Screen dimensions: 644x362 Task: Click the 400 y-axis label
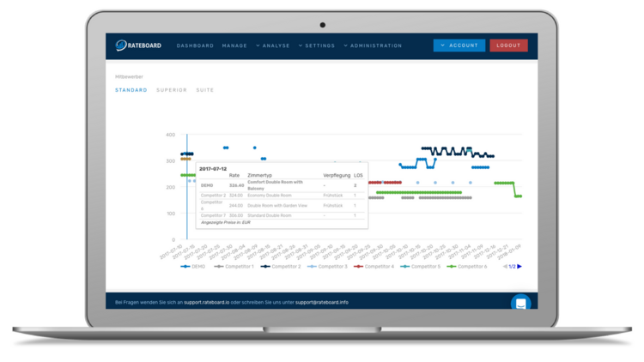pos(171,135)
